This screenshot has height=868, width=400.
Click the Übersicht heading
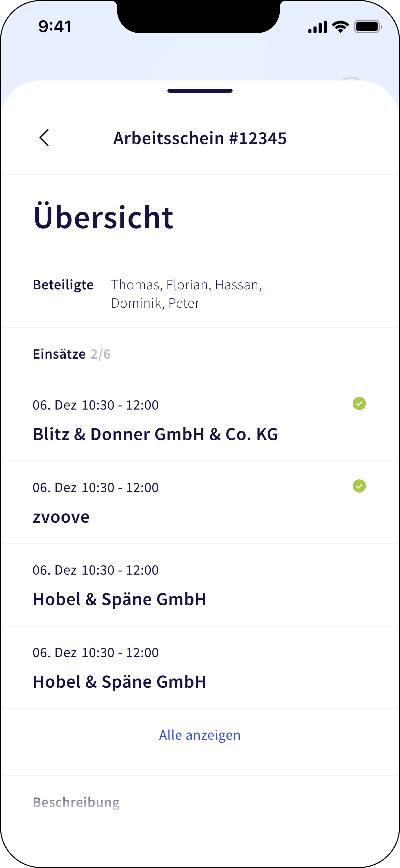[x=103, y=217]
